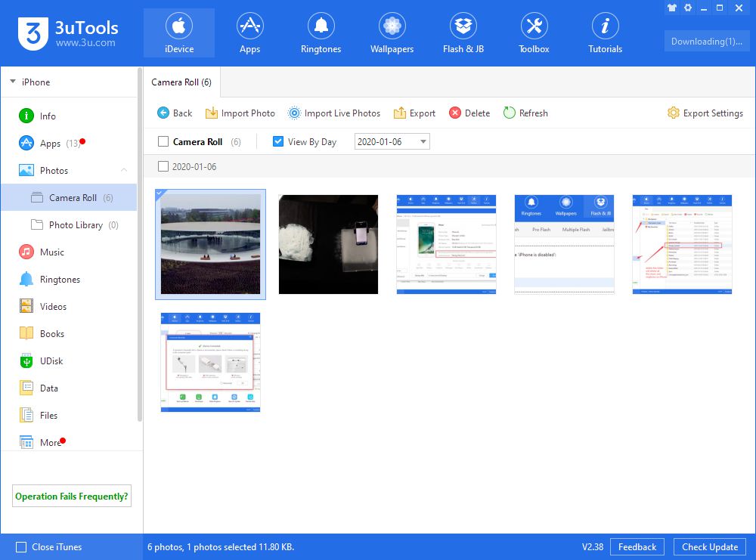The height and width of the screenshot is (560, 756).
Task: Click the 3uTools logo
Action: click(x=68, y=33)
